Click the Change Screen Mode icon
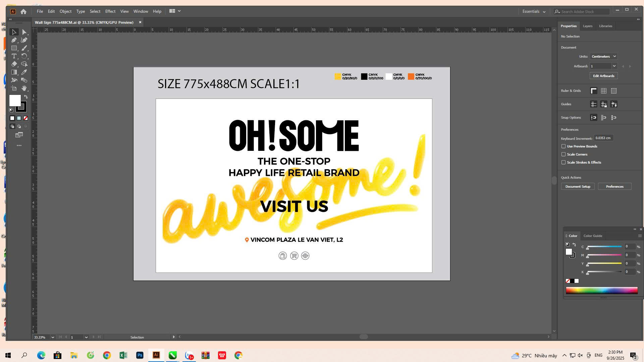This screenshot has height=362, width=644. click(19, 135)
